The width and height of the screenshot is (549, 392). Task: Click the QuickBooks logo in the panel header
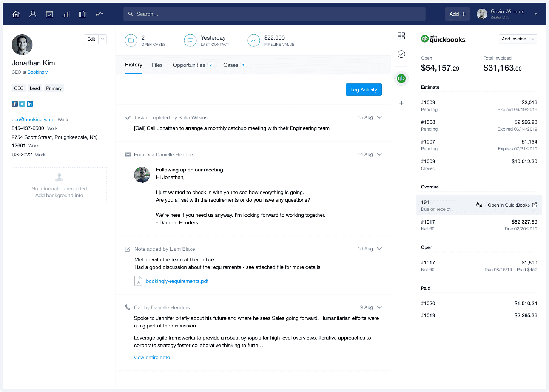coord(444,39)
